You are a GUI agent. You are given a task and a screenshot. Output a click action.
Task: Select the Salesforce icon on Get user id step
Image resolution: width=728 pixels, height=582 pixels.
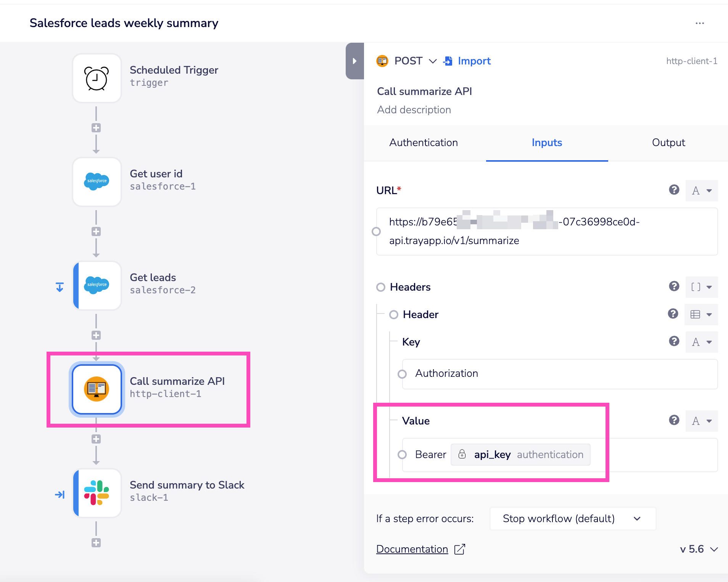(96, 182)
